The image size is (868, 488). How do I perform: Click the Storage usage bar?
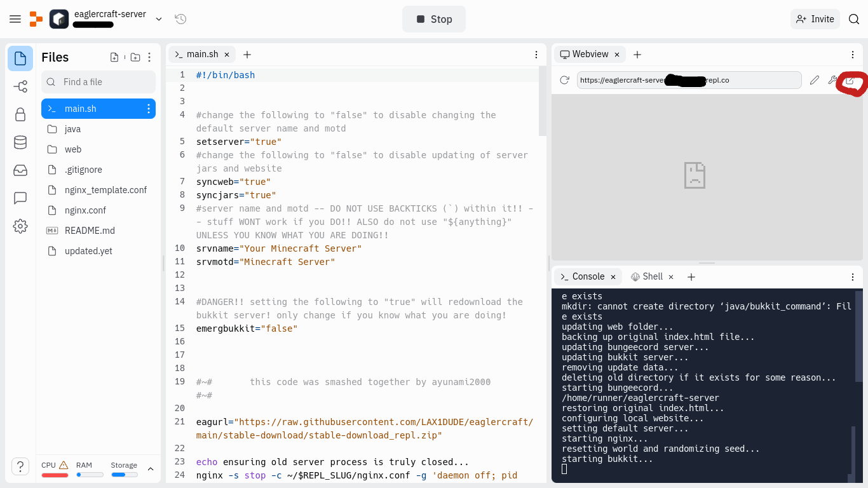coord(125,475)
